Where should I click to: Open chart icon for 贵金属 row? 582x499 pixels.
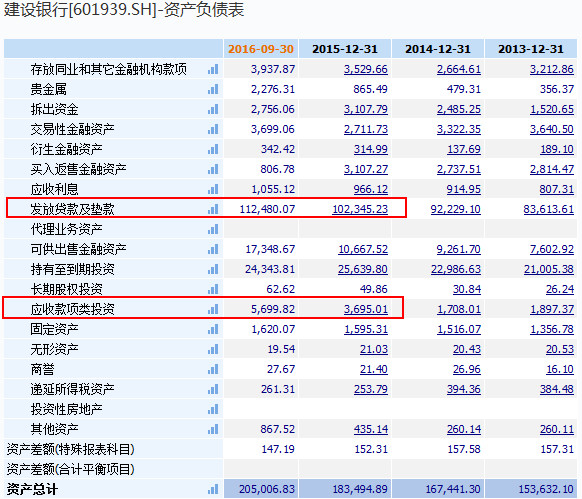(213, 89)
